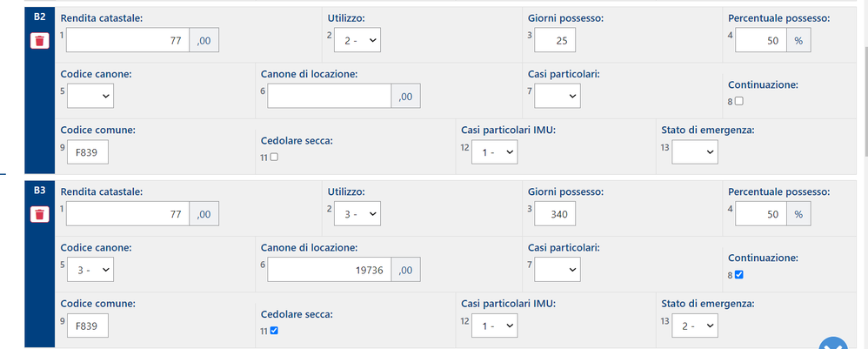This screenshot has width=868, height=349.
Task: Delete the B3 property row
Action: 40,214
